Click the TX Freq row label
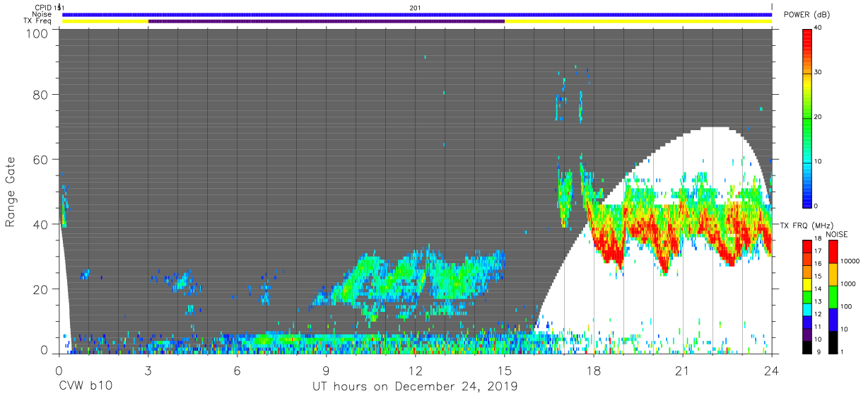The width and height of the screenshot is (868, 401). pos(38,21)
